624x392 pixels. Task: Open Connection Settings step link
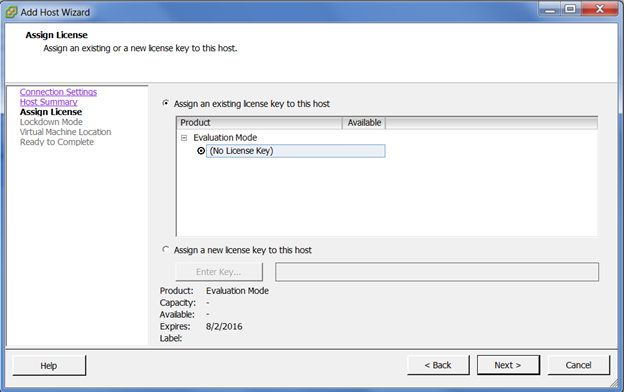click(58, 92)
